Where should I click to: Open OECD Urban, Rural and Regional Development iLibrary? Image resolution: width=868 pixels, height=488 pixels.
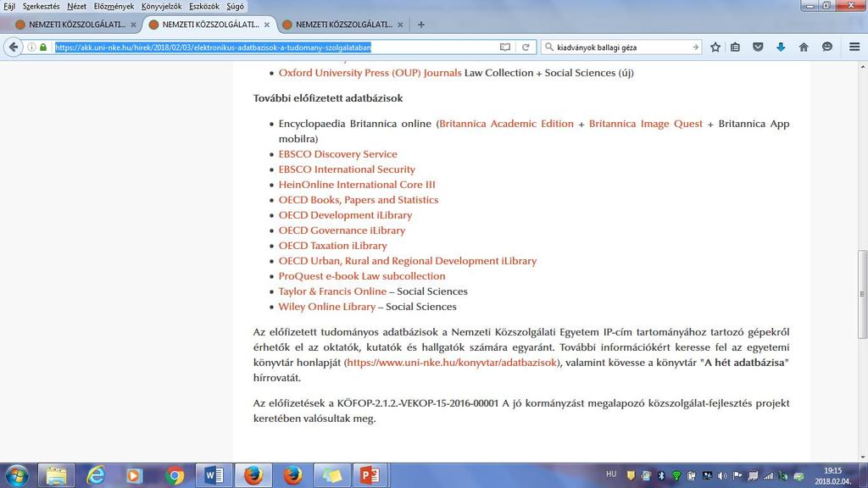click(x=408, y=261)
